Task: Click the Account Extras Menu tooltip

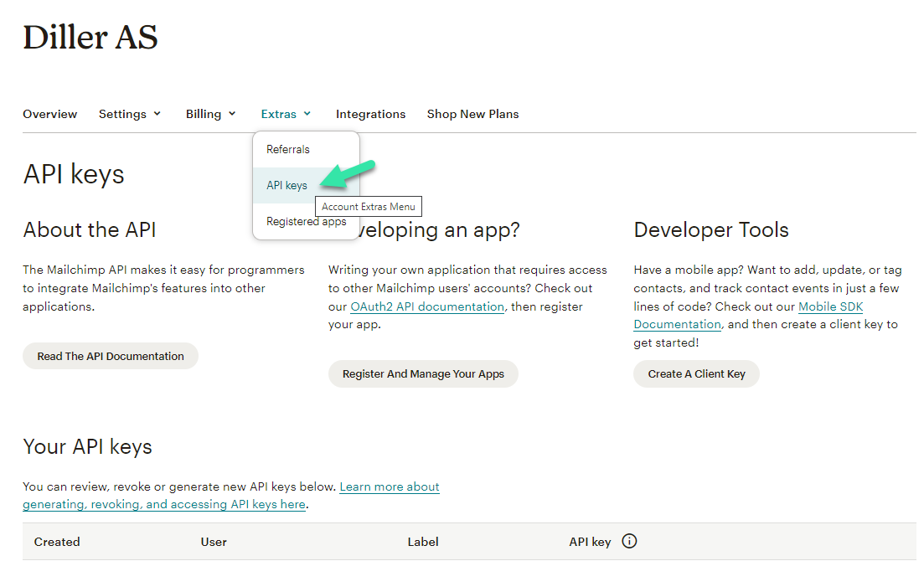Action: pos(368,206)
